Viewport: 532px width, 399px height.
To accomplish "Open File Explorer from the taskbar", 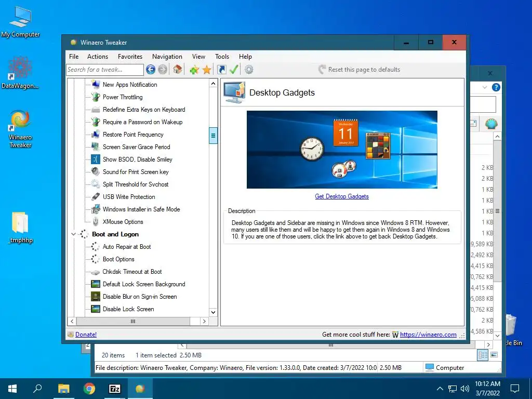I will point(63,389).
